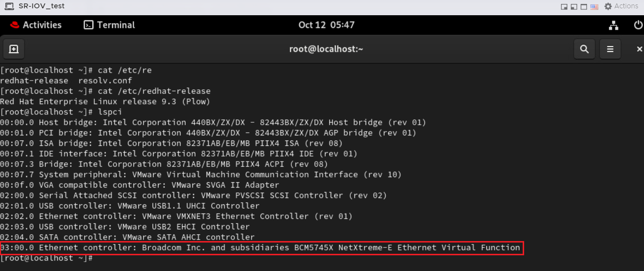Click the network status icon
This screenshot has height=271, width=644.
614,25
